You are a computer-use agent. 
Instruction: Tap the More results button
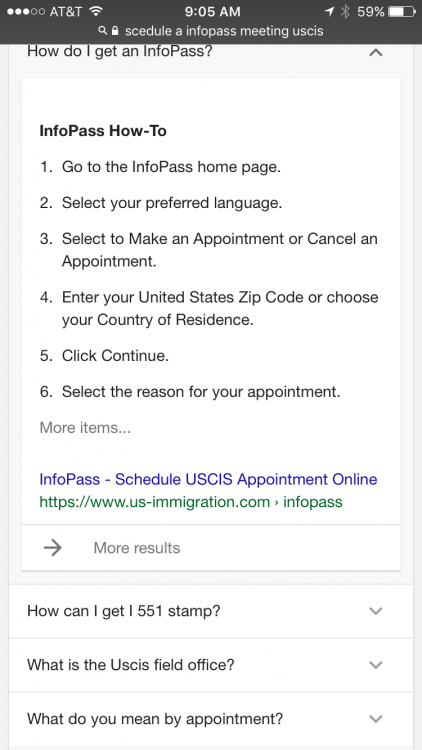[211, 548]
